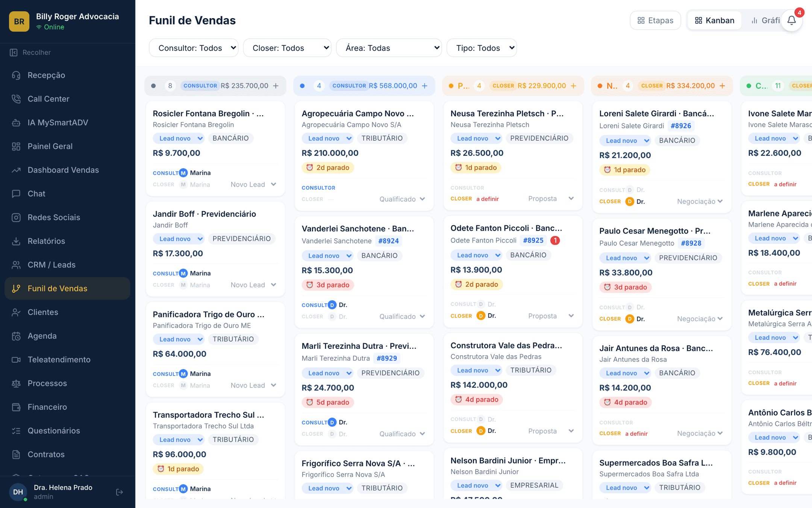This screenshot has width=812, height=508.
Task: Click the 5d parado alert on Marli Terezinha Dutra card
Action: (328, 402)
